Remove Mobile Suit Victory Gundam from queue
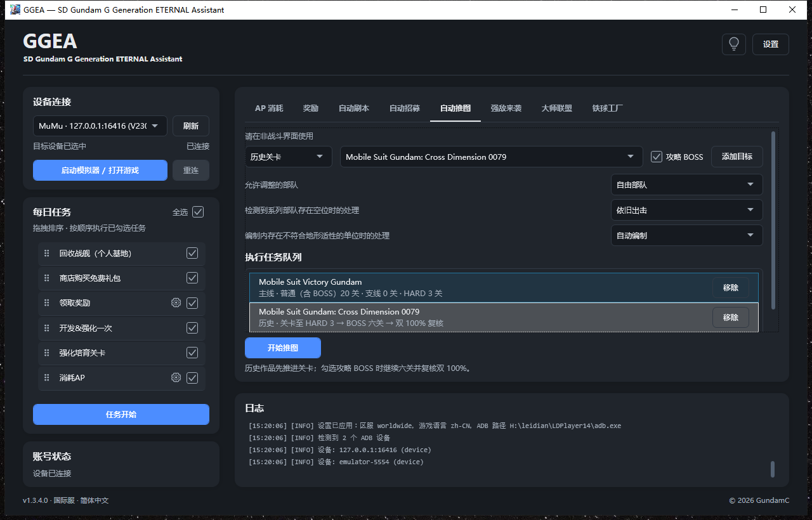The width and height of the screenshot is (812, 520). [731, 288]
